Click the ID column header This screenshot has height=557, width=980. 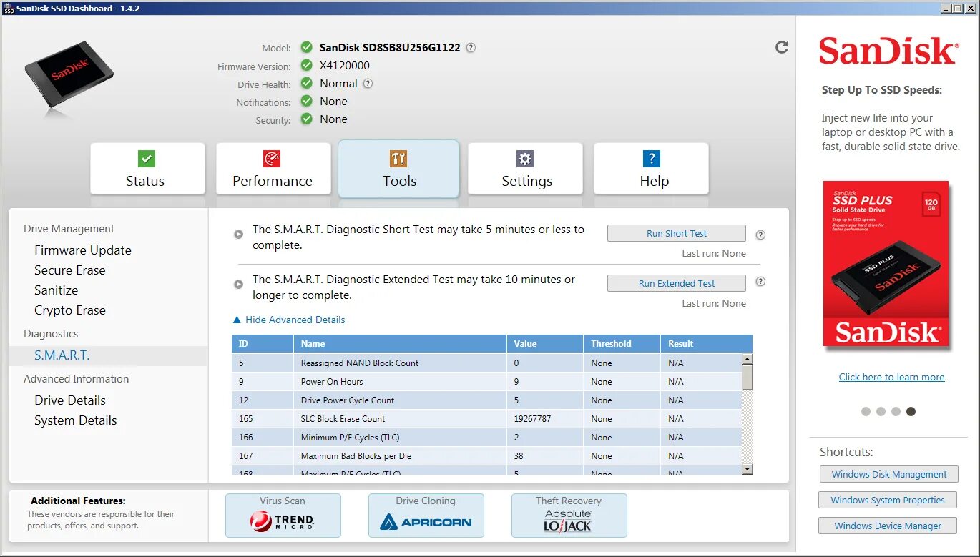tap(263, 344)
